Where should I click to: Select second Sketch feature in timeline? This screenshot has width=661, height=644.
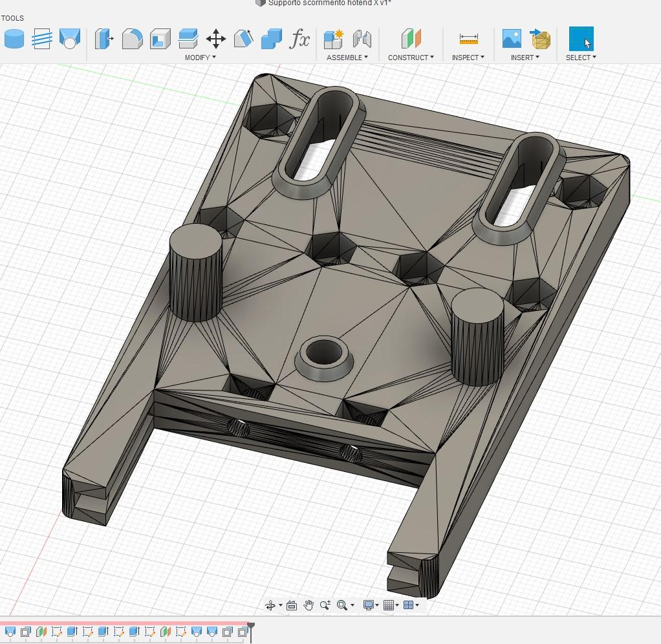click(88, 632)
